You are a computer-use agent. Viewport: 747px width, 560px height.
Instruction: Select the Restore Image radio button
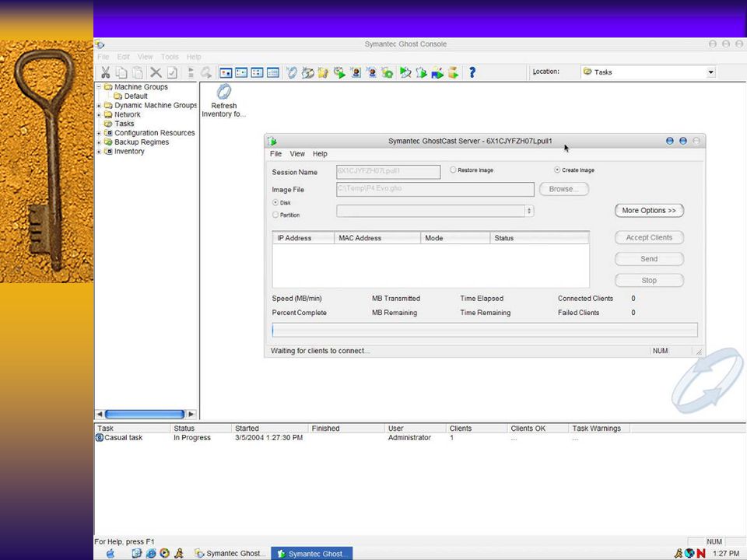click(453, 170)
